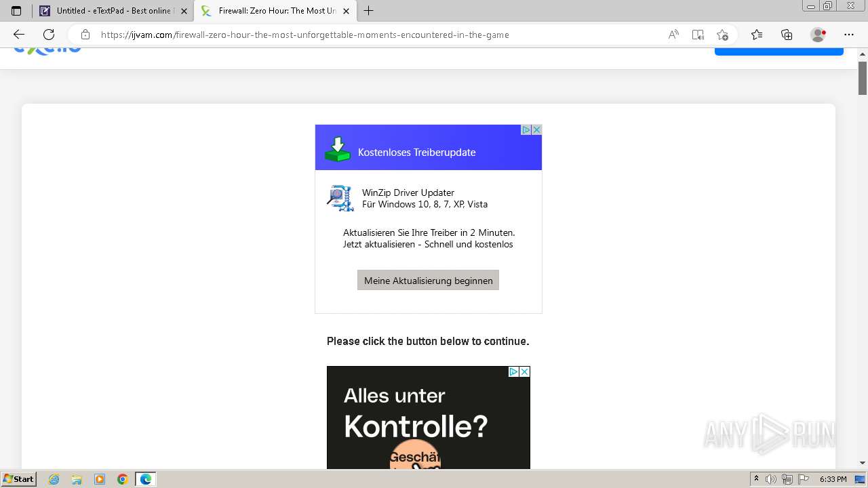
Task: Reload the page with Refresh icon
Action: pyautogui.click(x=49, y=35)
